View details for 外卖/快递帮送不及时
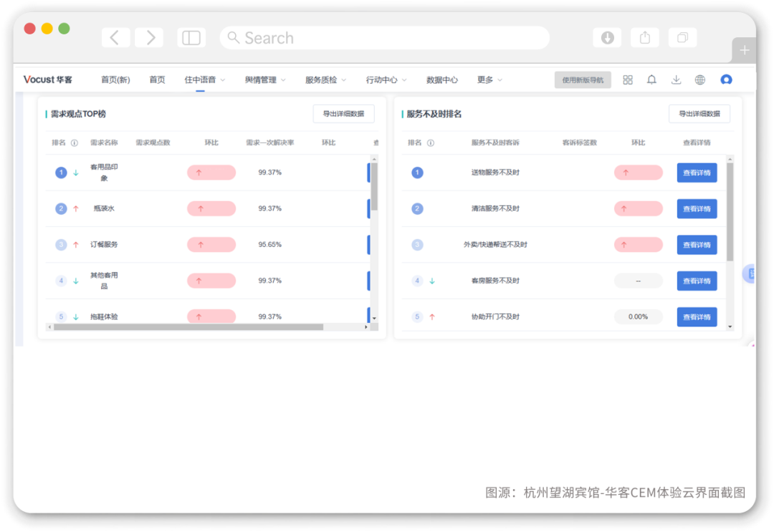The height and width of the screenshot is (532, 774). tap(697, 245)
